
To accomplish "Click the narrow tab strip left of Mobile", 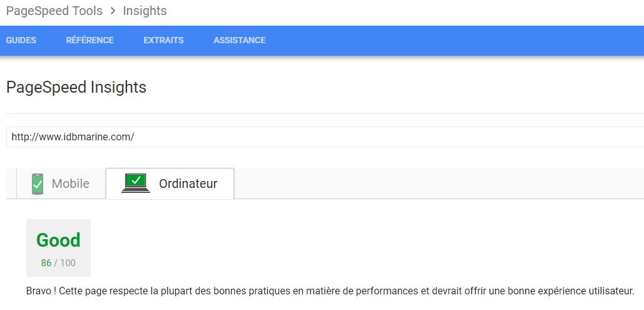I will 11,184.
